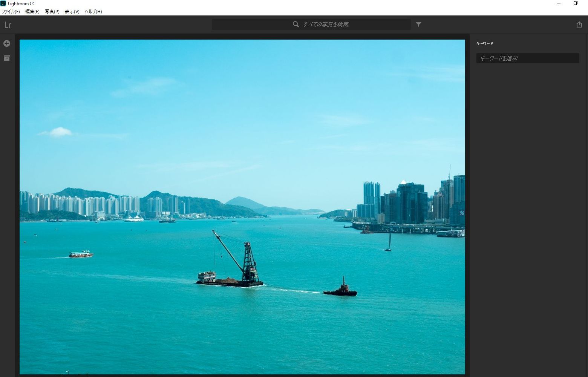The height and width of the screenshot is (377, 588).
Task: Open the 表示 menu
Action: tap(72, 12)
